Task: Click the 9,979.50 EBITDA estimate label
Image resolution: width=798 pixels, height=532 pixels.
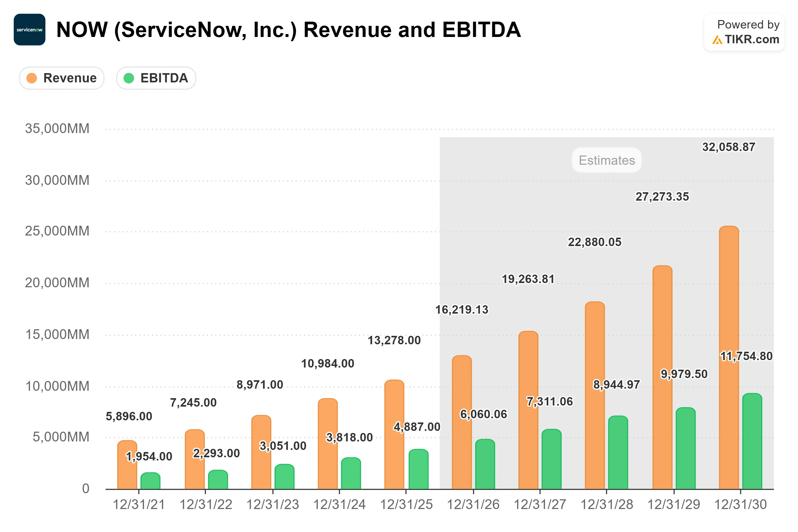Action: click(x=684, y=374)
